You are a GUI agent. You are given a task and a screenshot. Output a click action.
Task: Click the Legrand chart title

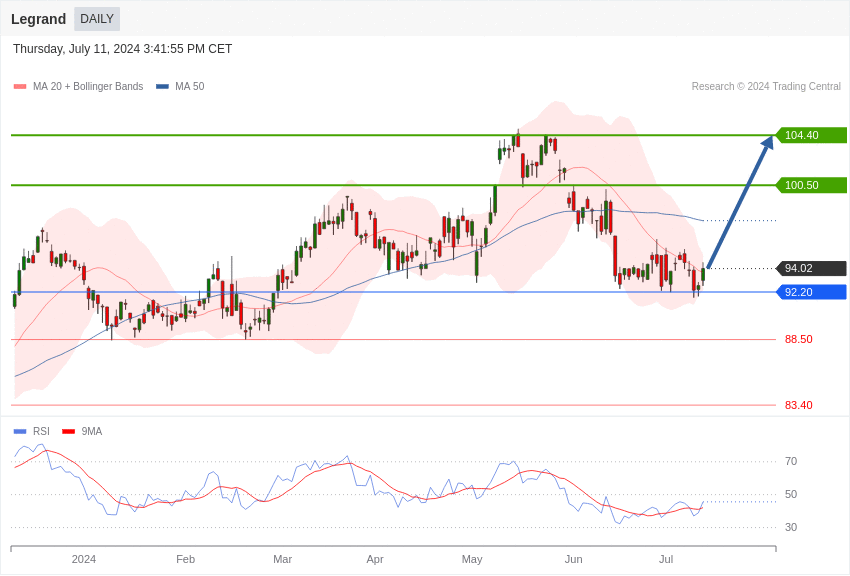pyautogui.click(x=38, y=19)
